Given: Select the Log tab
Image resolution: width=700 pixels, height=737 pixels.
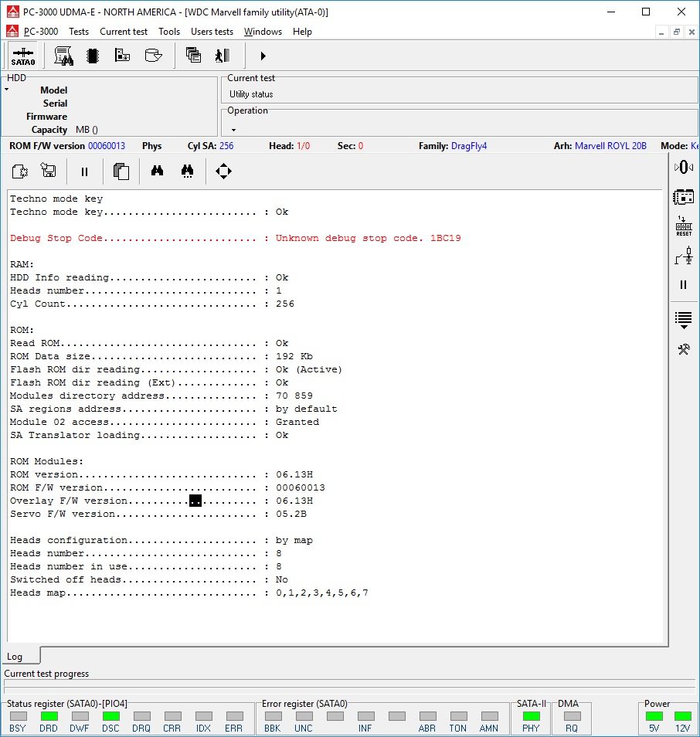Looking at the screenshot, I should (x=15, y=657).
